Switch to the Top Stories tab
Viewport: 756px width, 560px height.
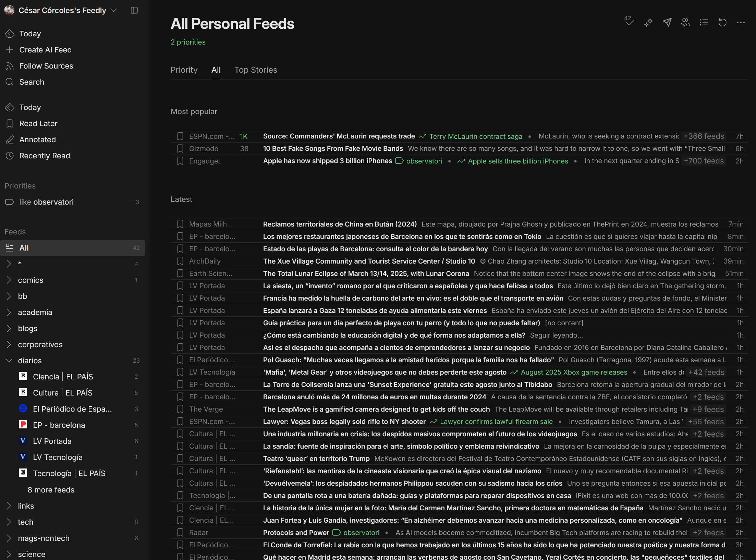point(256,70)
